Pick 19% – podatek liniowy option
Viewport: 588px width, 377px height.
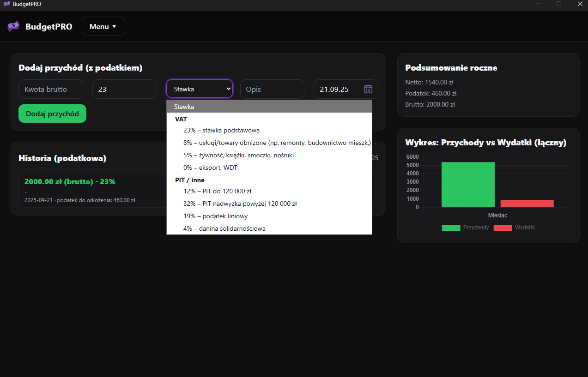tap(216, 216)
